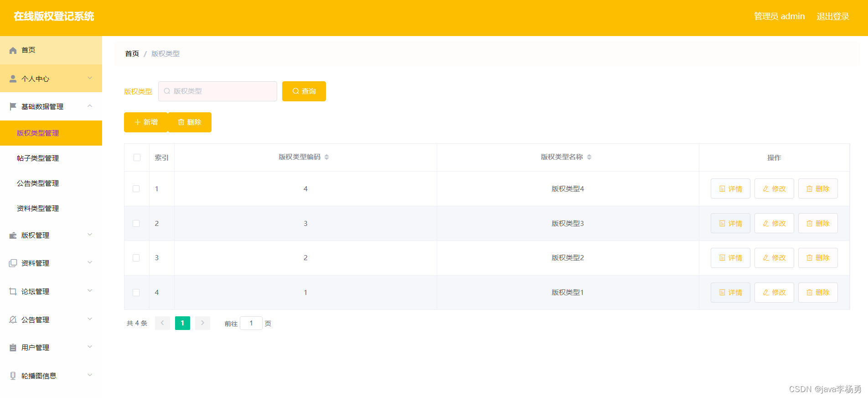
Task: Click the person icon for 个人中心
Action: pyautogui.click(x=13, y=79)
